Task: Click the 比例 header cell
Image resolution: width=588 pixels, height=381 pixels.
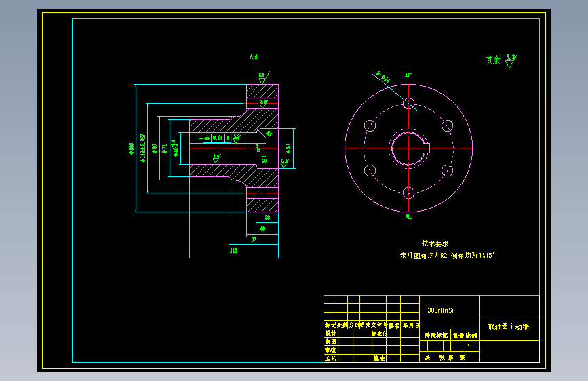Action: (x=472, y=336)
